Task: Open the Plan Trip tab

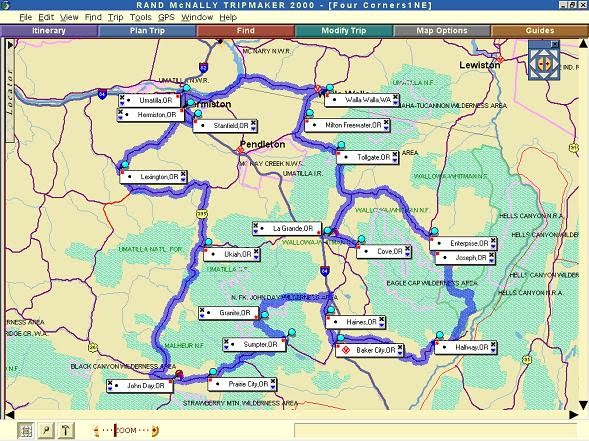Action: click(147, 31)
